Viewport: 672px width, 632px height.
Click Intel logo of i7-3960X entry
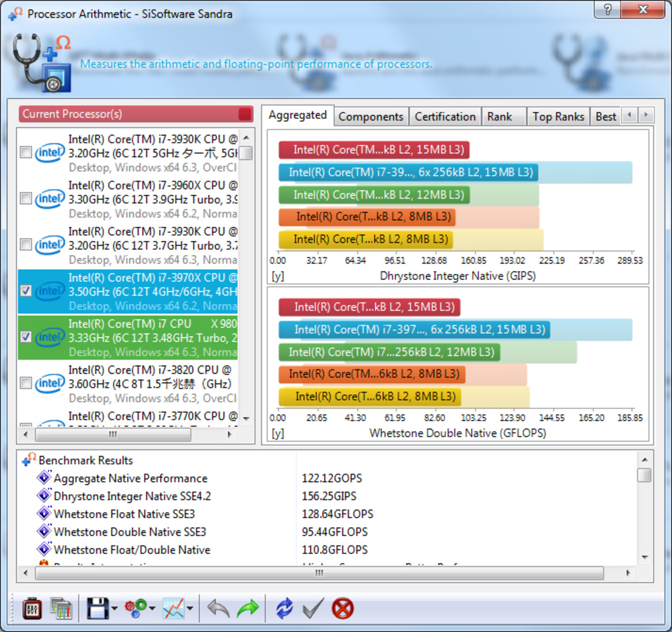pyautogui.click(x=50, y=199)
